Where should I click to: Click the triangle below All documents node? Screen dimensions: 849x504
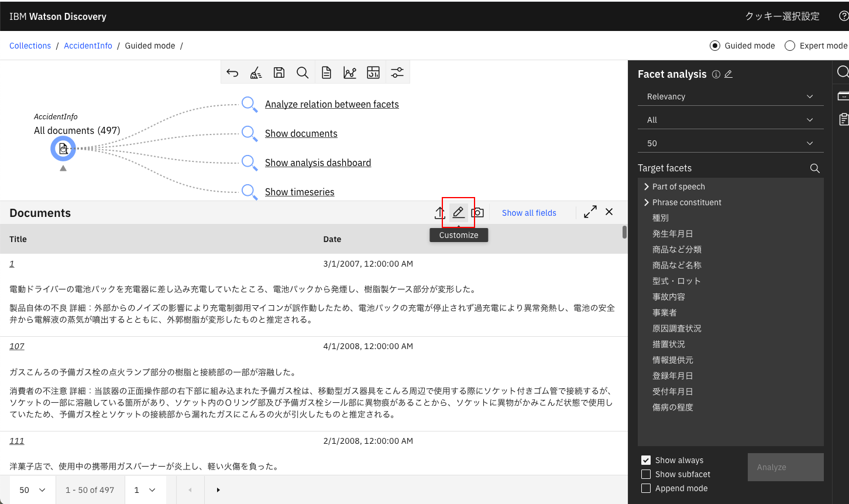click(63, 168)
